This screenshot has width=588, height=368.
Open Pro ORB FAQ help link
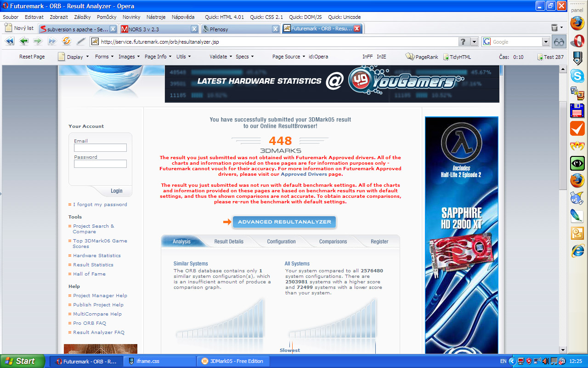click(90, 323)
